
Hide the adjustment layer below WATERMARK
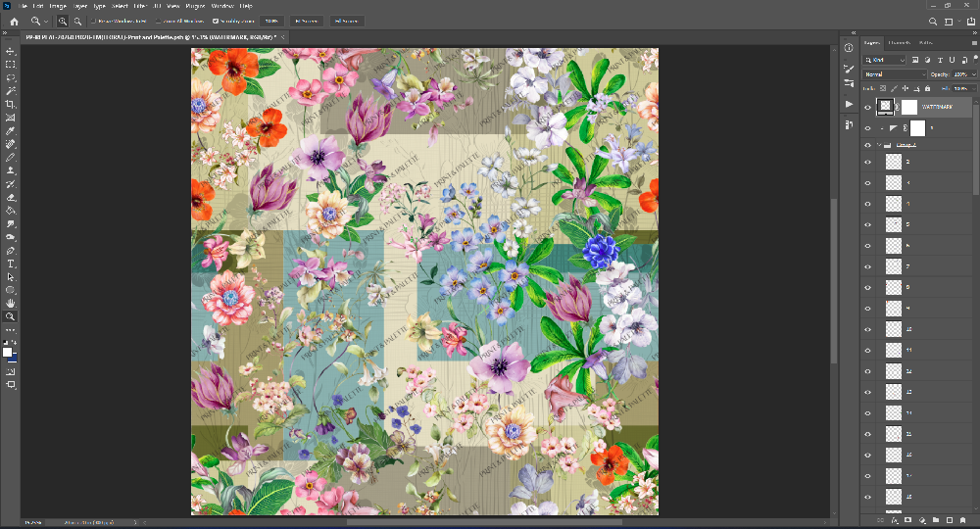(867, 128)
